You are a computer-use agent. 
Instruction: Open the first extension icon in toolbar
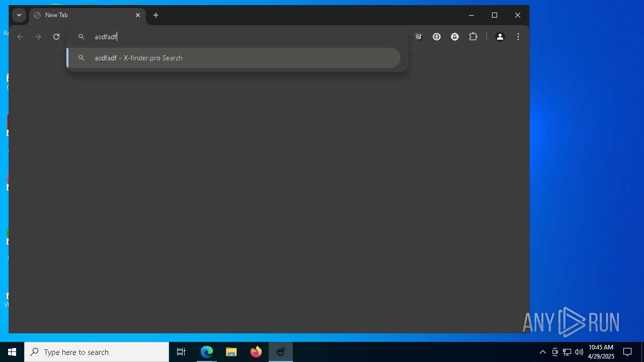coord(418,37)
